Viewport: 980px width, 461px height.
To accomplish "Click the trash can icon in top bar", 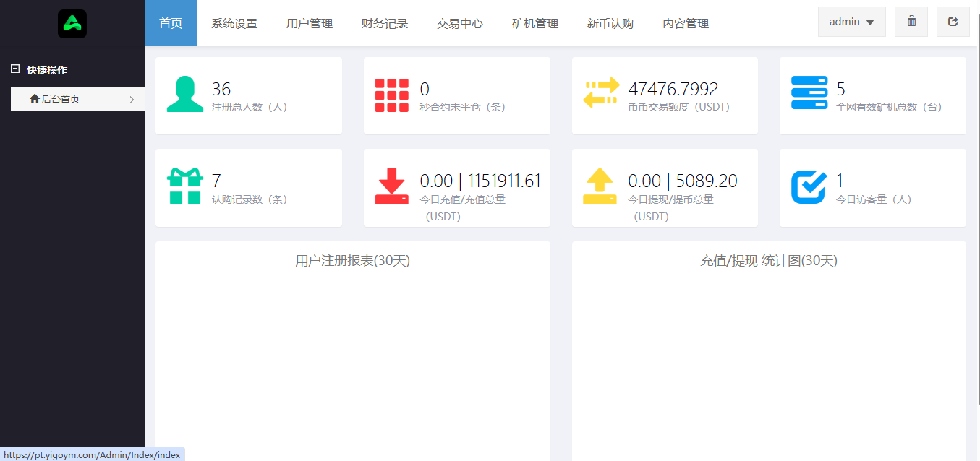I will pyautogui.click(x=911, y=22).
